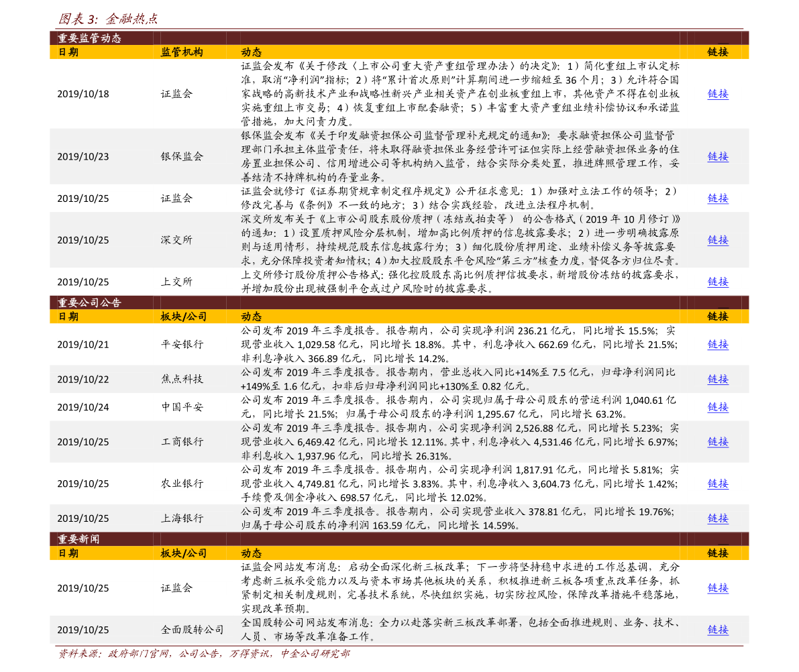Screen dimensions: 799x672
Task: Click the 上海银行 cell
Action: pos(182,518)
